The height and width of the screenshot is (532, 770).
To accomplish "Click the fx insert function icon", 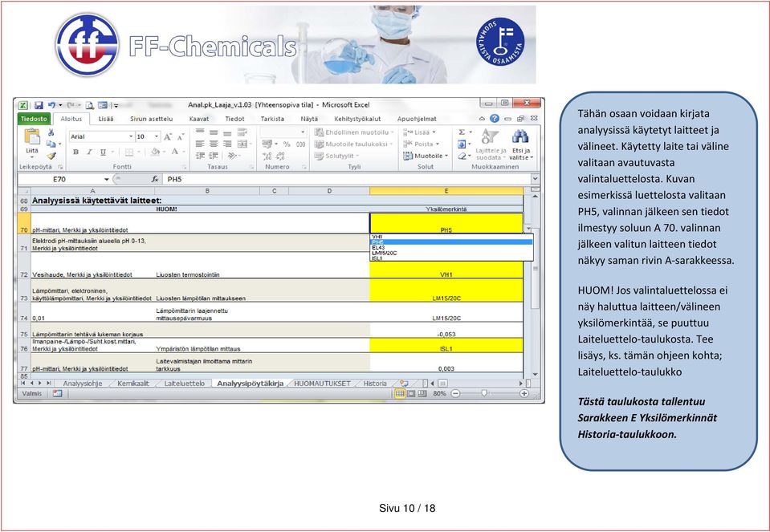I will (x=155, y=179).
